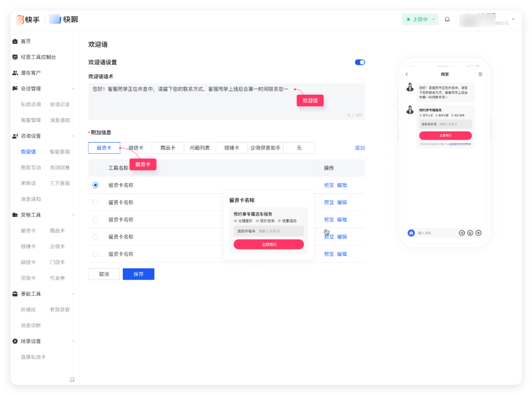Click the 经营工具控制台 dashboard icon
Image resolution: width=532 pixels, height=395 pixels.
coord(15,57)
